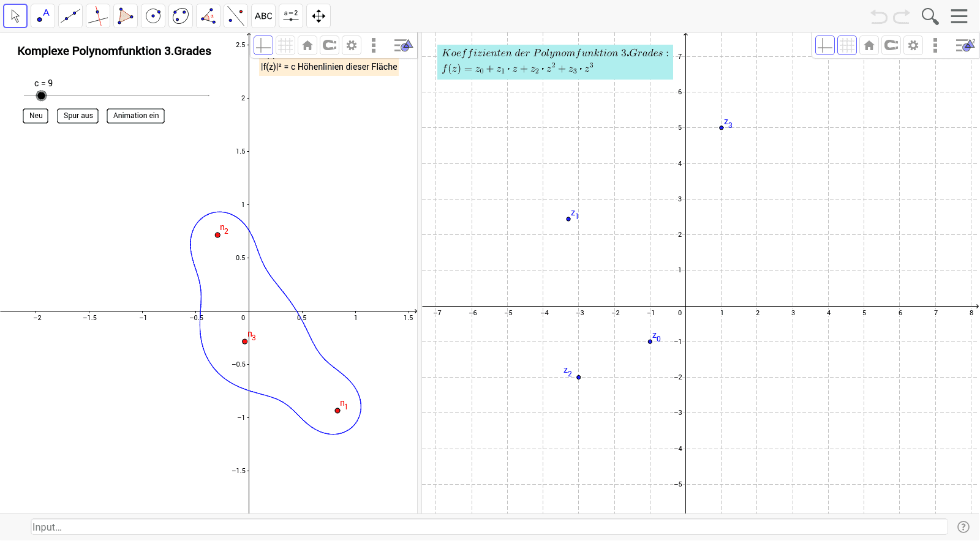
Task: Select the Slider a=2 tool
Action: (291, 16)
